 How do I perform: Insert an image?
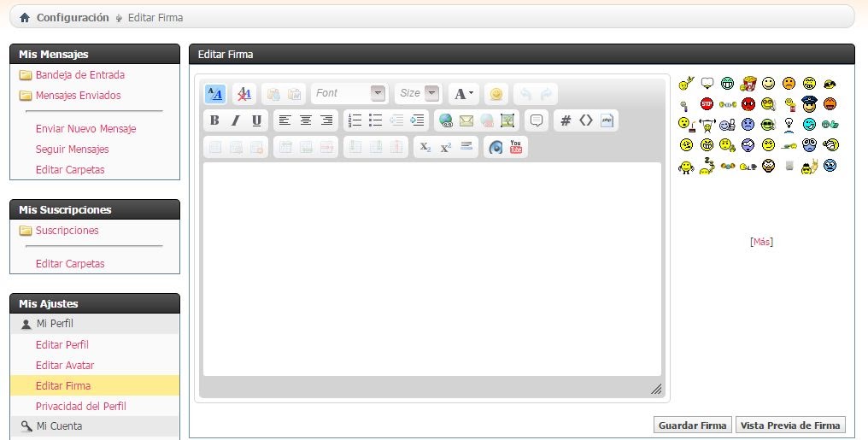507,120
